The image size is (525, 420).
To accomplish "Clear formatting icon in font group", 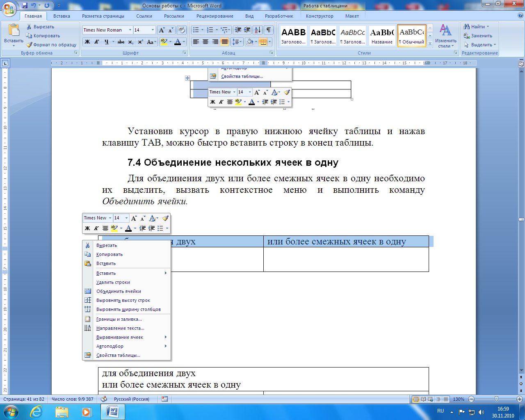I will click(x=182, y=30).
